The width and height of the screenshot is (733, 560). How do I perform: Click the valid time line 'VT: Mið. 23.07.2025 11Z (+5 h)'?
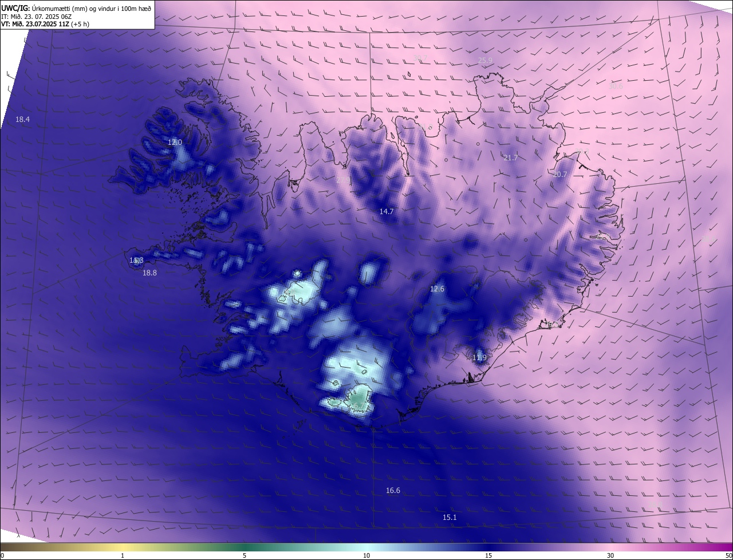[x=45, y=24]
